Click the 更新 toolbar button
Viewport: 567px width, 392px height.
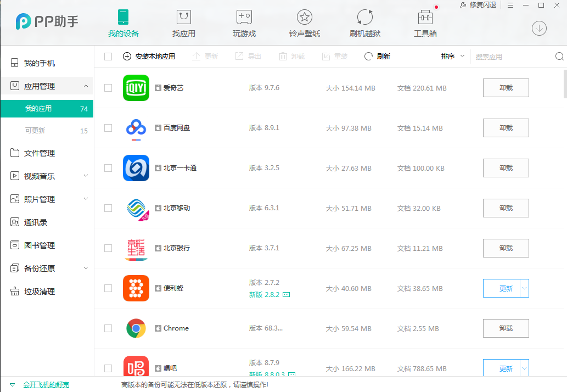point(205,57)
